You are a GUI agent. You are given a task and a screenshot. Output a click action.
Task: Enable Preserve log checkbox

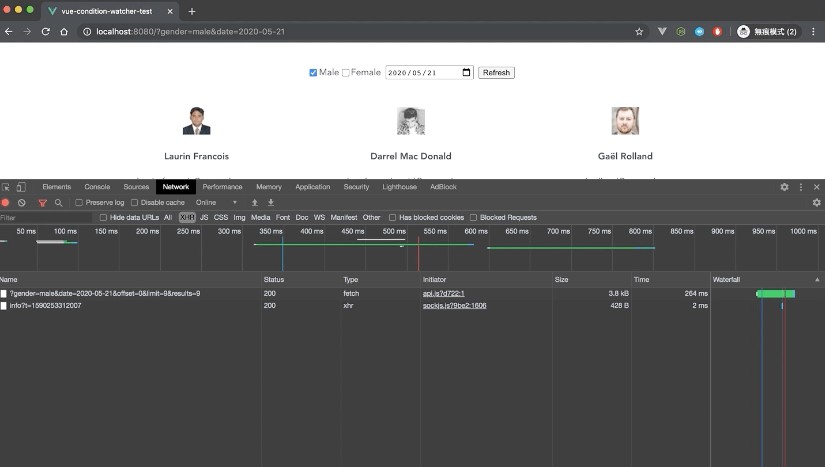[x=79, y=202]
